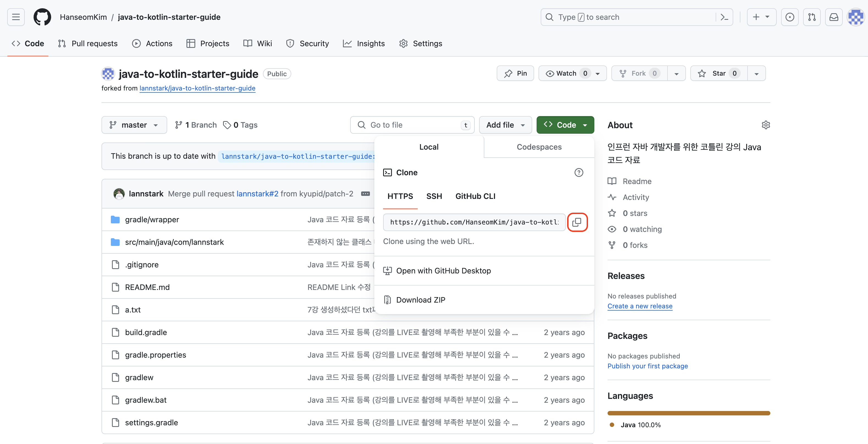Open the issues icon in header

[x=790, y=17]
